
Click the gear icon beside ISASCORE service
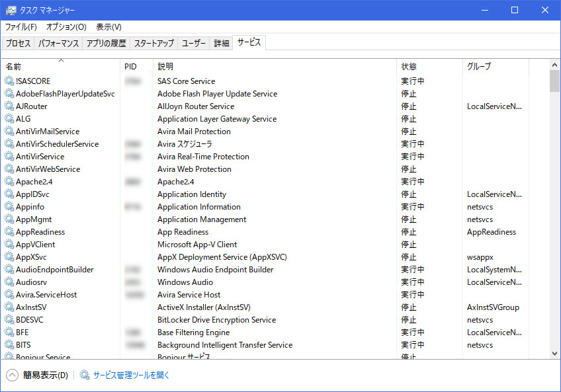[x=9, y=81]
